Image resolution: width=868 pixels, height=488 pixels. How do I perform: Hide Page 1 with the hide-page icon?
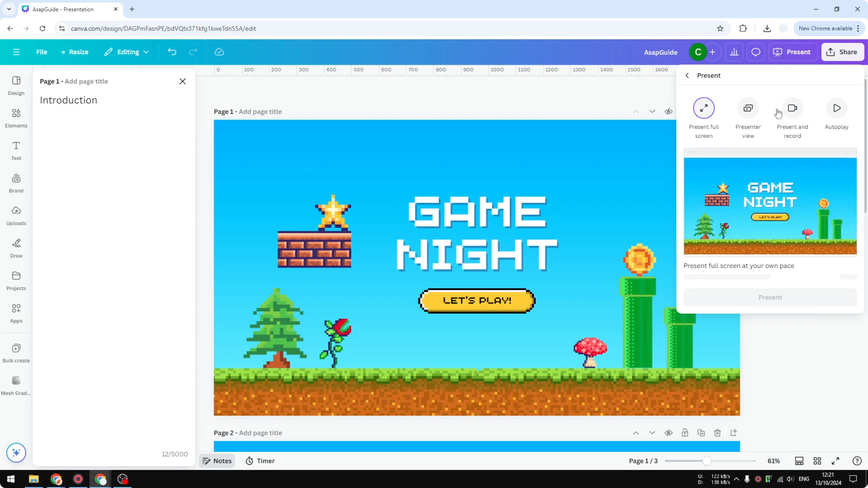click(668, 112)
